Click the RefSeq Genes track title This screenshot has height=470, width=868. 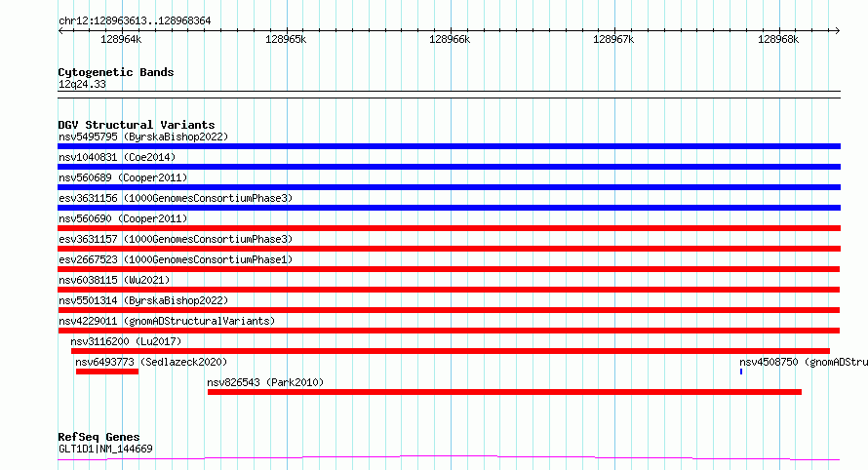coord(99,437)
